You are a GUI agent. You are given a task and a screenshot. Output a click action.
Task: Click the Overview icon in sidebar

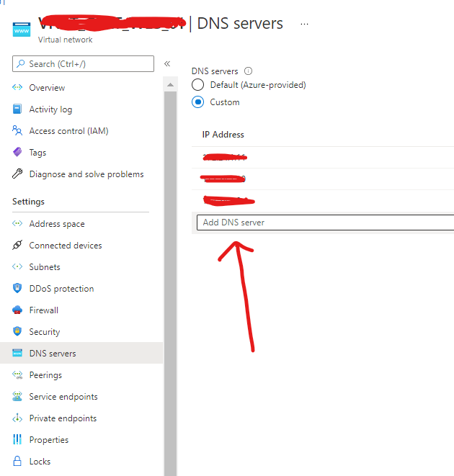click(17, 88)
